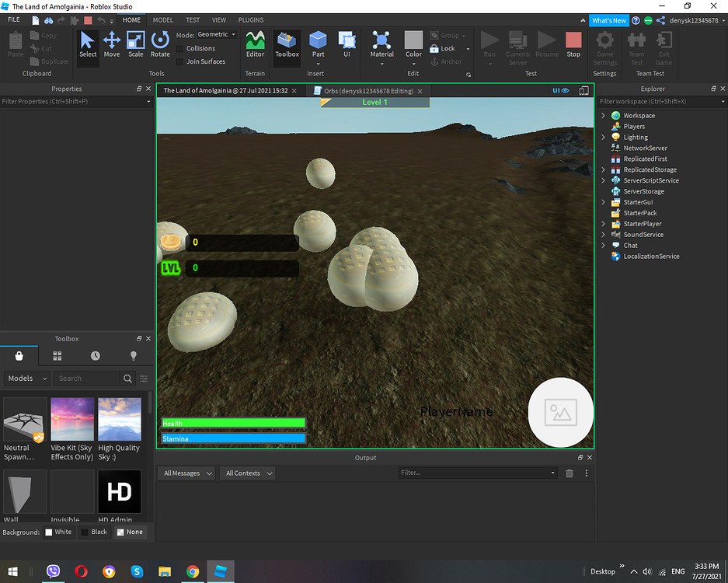The height and width of the screenshot is (583, 728).
Task: Click the blue Stamina bar
Action: 233,438
